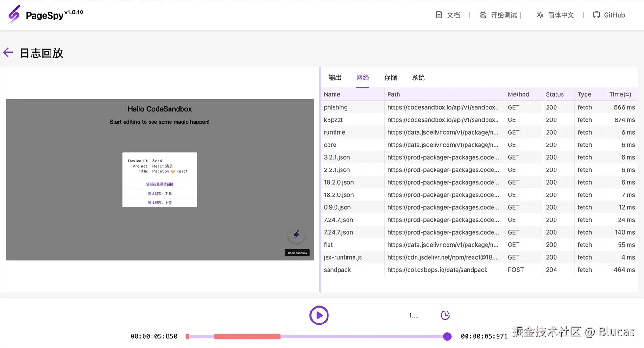Play the log replay

[x=319, y=316]
